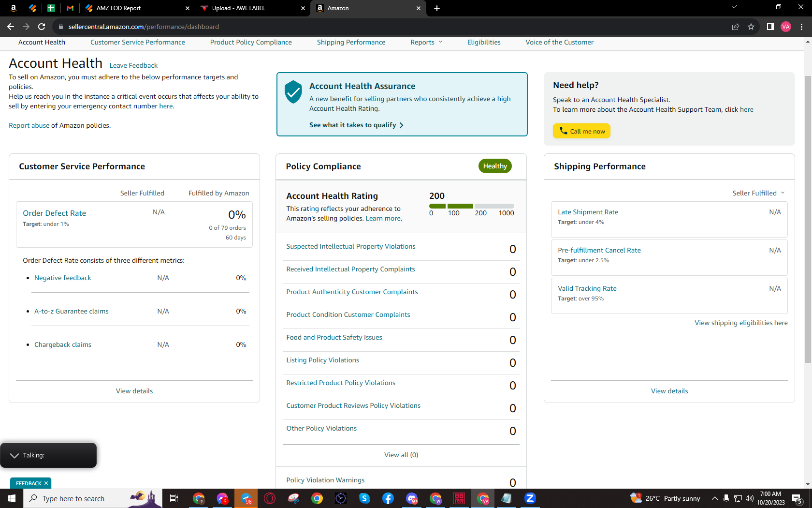Open Product Condition Customer Complaints

(x=348, y=314)
